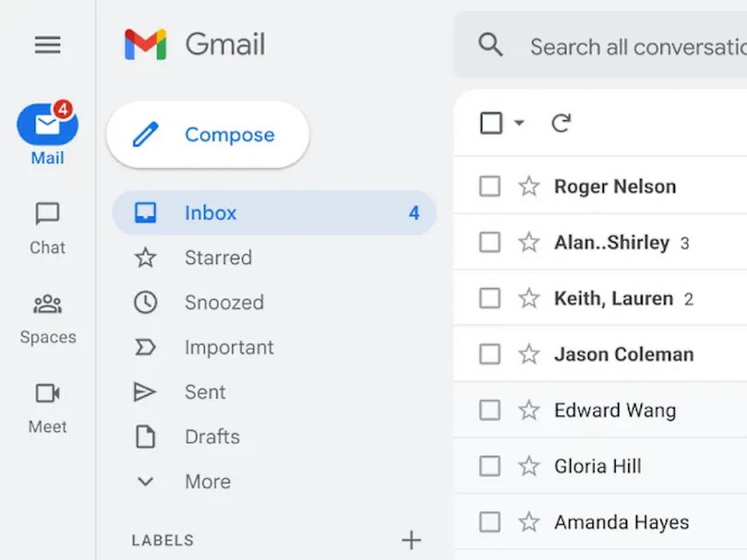
Task: Open the Inbox folder
Action: point(210,213)
